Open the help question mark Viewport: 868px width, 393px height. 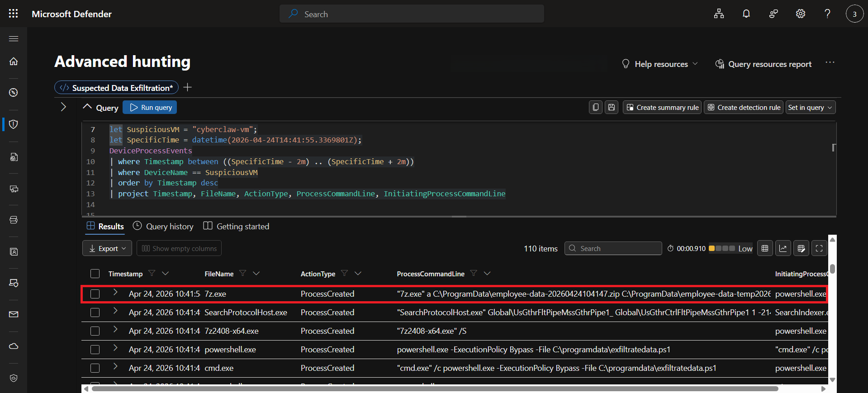tap(827, 14)
